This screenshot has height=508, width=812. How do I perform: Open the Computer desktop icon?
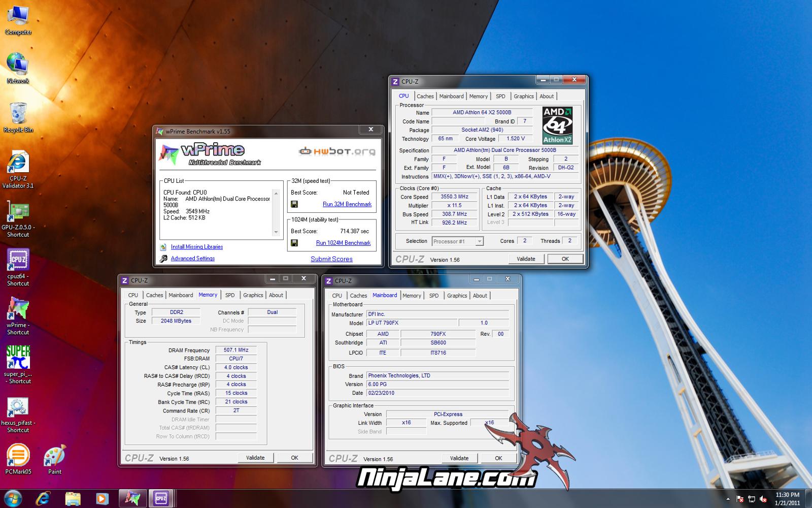click(18, 20)
